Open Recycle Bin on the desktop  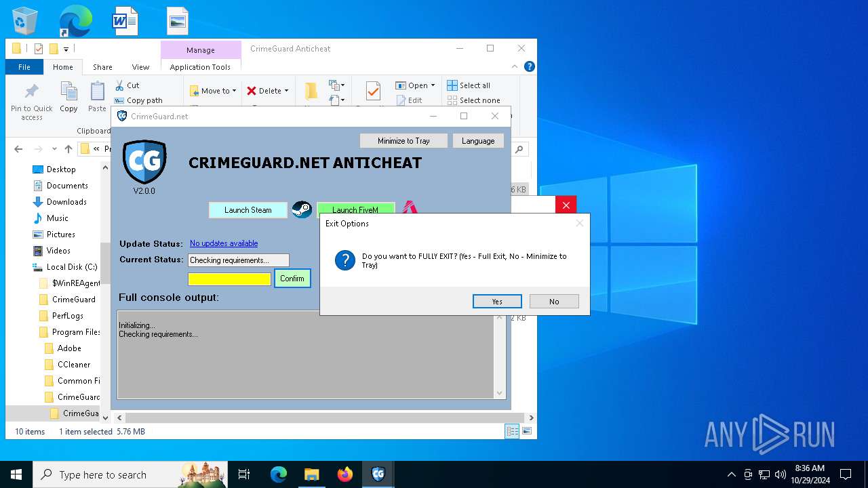tap(25, 20)
